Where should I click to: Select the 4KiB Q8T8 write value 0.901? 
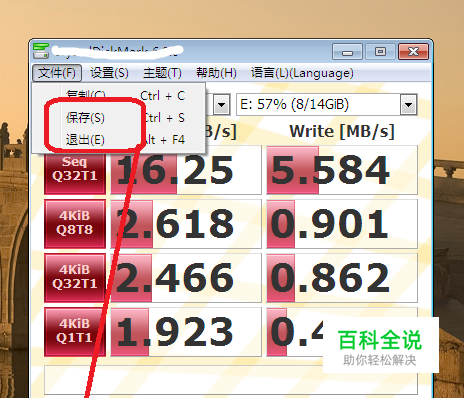coord(342,224)
